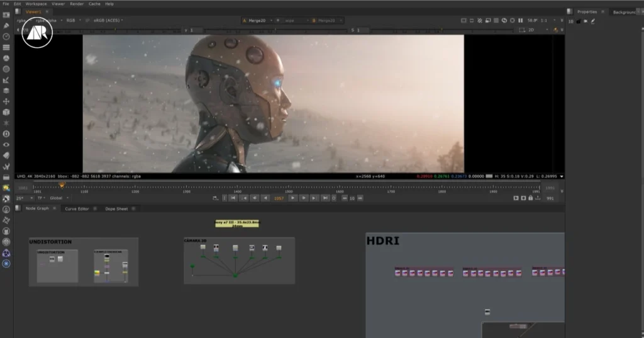The height and width of the screenshot is (338, 644).
Task: Open the Keyer nodes toolbar icon
Action: pos(6,80)
